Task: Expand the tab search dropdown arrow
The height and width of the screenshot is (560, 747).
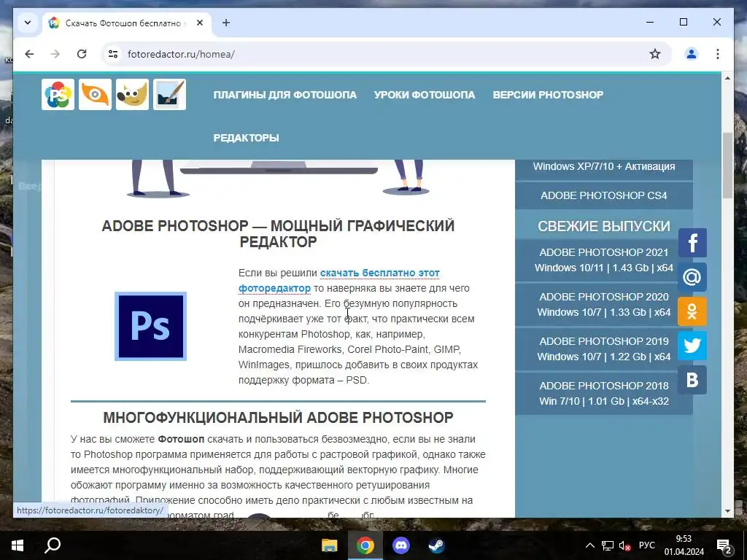Action: pyautogui.click(x=28, y=23)
